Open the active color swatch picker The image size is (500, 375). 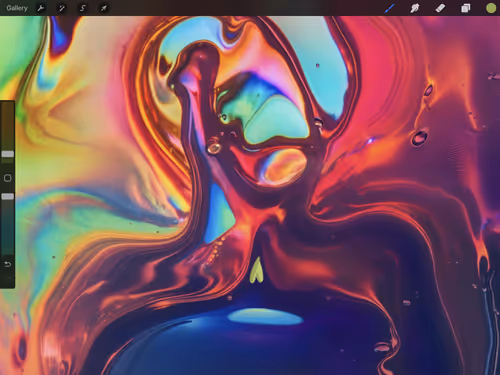click(491, 8)
